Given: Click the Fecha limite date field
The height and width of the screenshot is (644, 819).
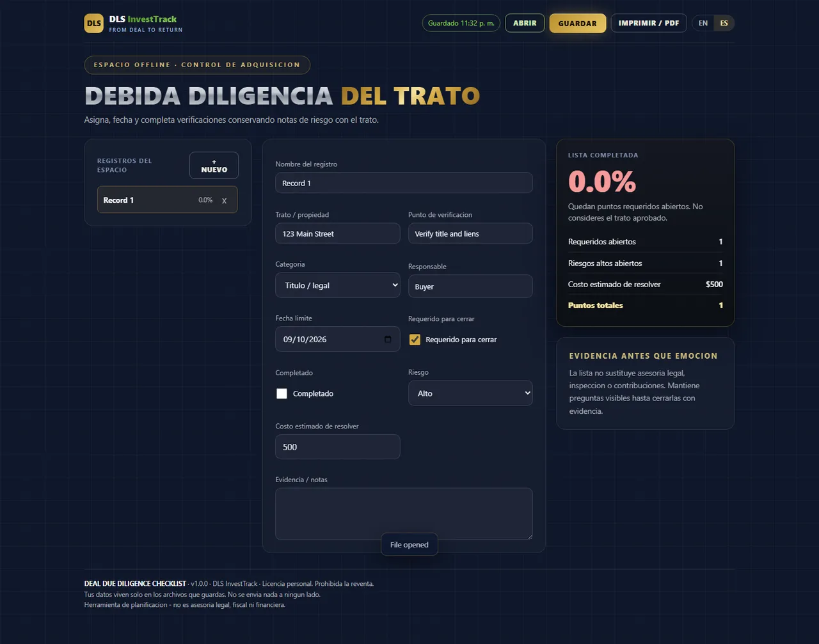Looking at the screenshot, I should click(338, 340).
